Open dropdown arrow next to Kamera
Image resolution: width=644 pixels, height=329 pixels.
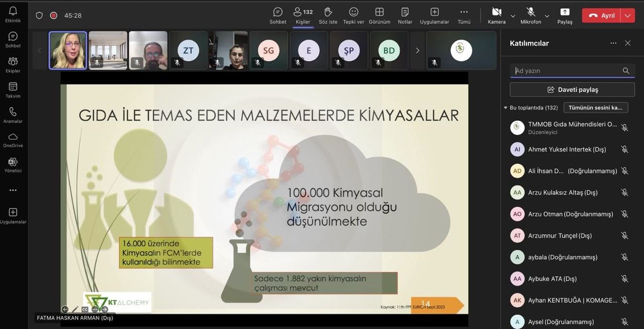(x=513, y=16)
